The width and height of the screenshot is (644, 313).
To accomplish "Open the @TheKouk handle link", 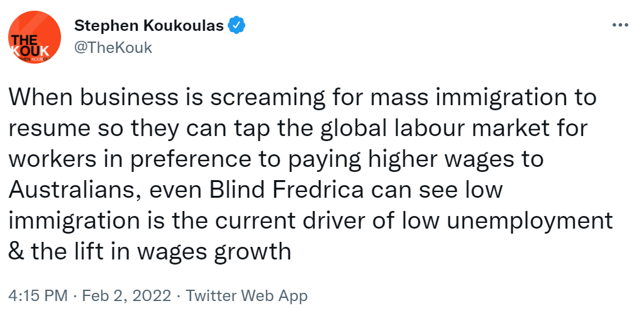I will (113, 47).
